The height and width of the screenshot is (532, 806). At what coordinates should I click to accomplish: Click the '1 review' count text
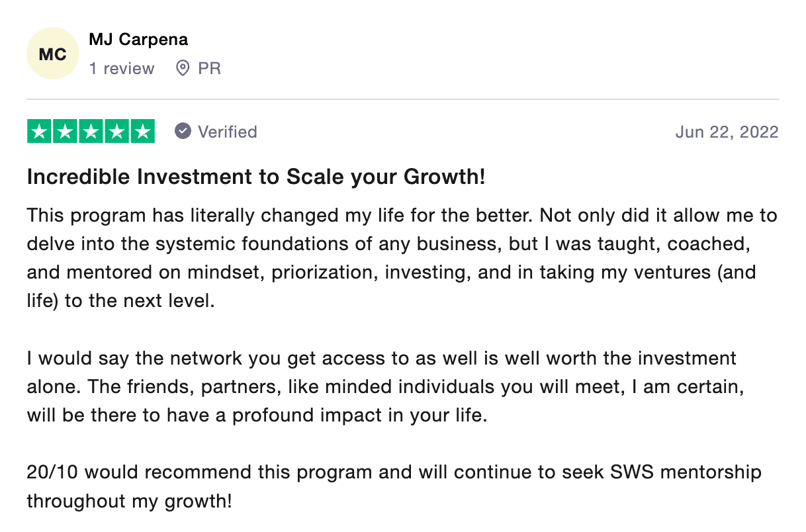[x=122, y=68]
